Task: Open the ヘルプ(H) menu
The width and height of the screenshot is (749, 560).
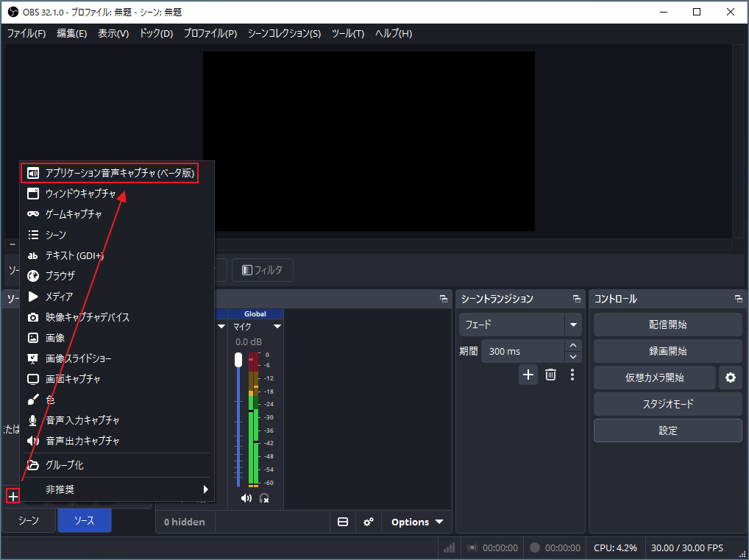Action: click(x=394, y=33)
